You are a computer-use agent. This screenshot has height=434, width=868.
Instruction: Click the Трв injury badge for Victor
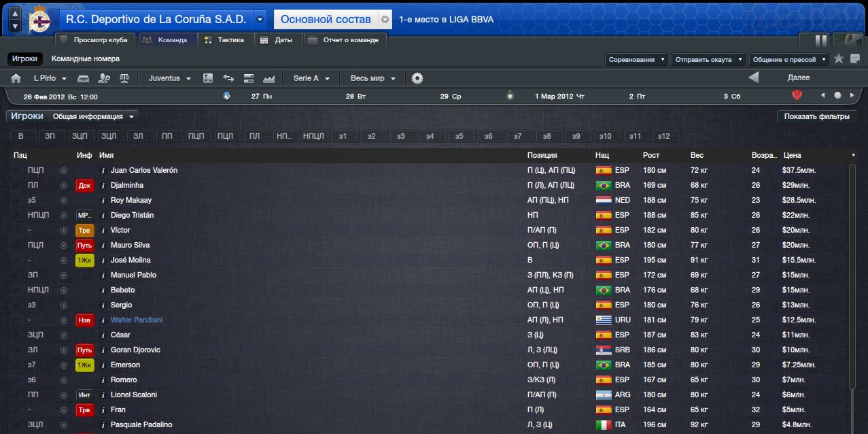click(85, 230)
